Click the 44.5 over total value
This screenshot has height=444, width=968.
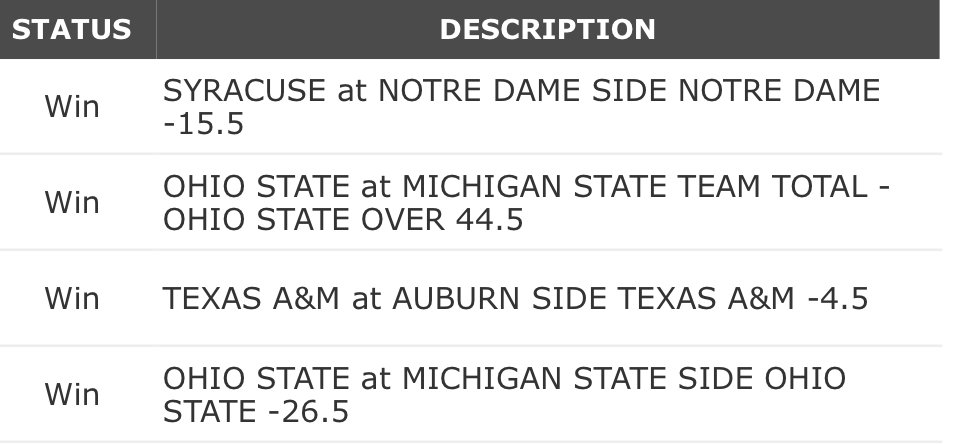(x=483, y=220)
